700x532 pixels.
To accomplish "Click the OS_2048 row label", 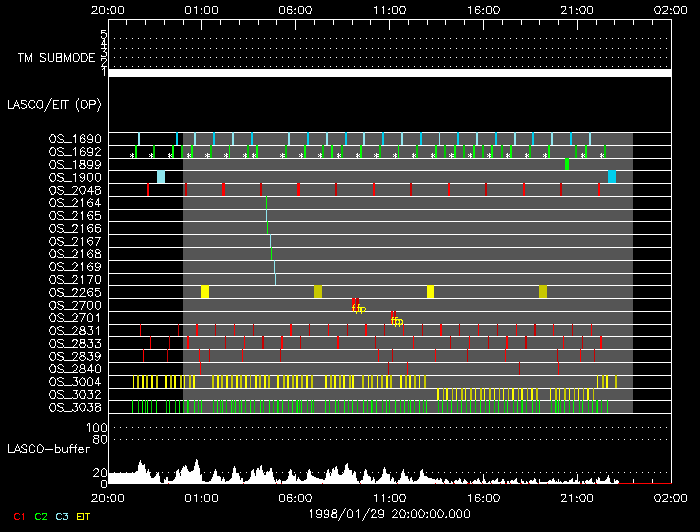I will click(75, 191).
